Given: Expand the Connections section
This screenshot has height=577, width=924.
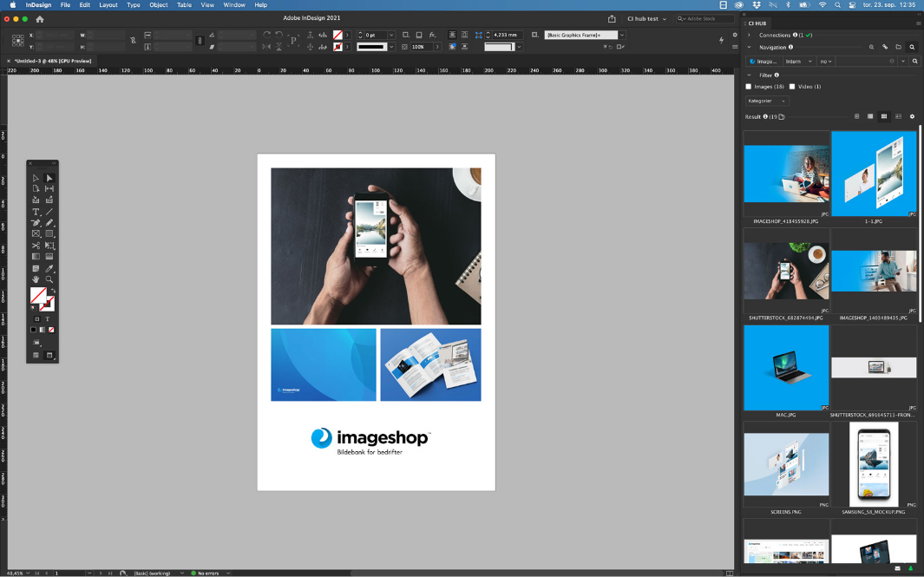Looking at the screenshot, I should [750, 35].
